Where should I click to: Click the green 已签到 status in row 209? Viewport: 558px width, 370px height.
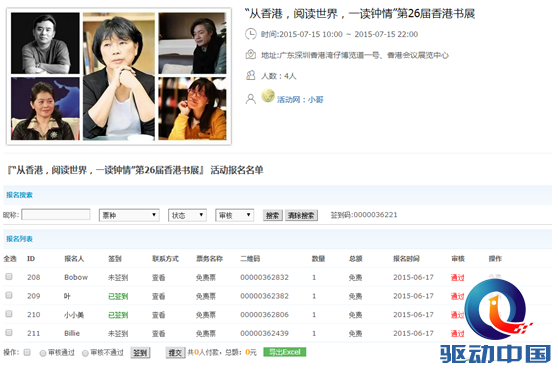(x=118, y=296)
